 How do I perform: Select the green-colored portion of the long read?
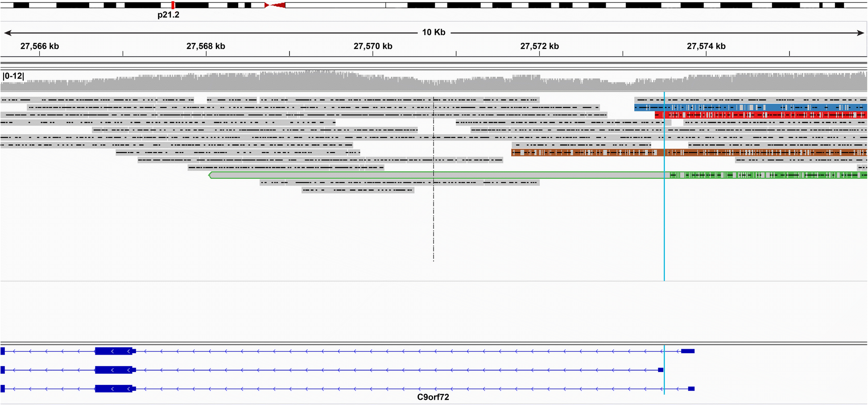tap(769, 175)
